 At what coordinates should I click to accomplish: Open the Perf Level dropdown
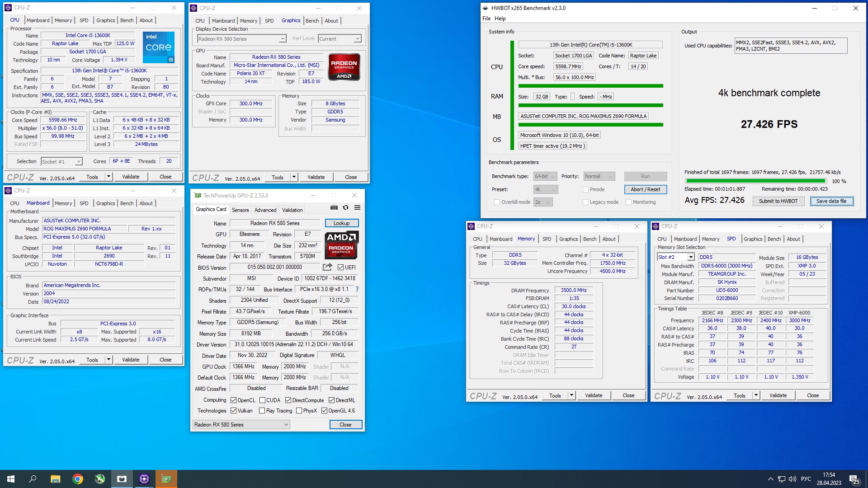pyautogui.click(x=340, y=39)
